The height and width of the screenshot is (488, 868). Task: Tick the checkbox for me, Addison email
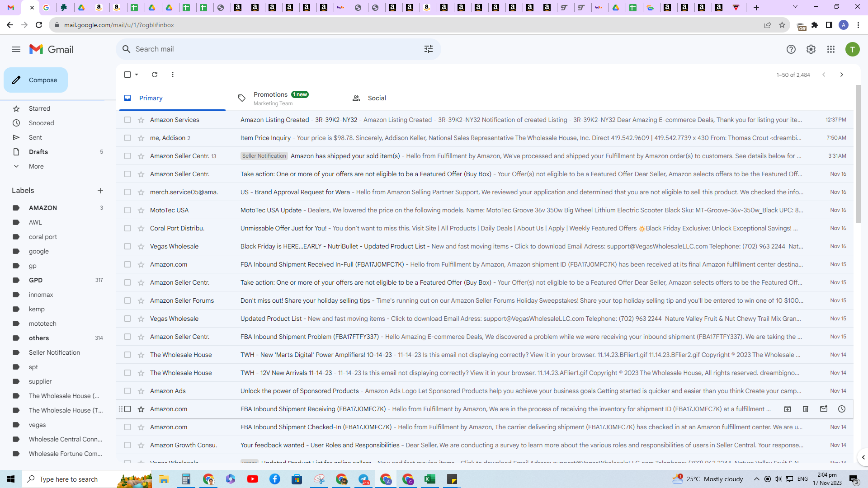pos(127,138)
